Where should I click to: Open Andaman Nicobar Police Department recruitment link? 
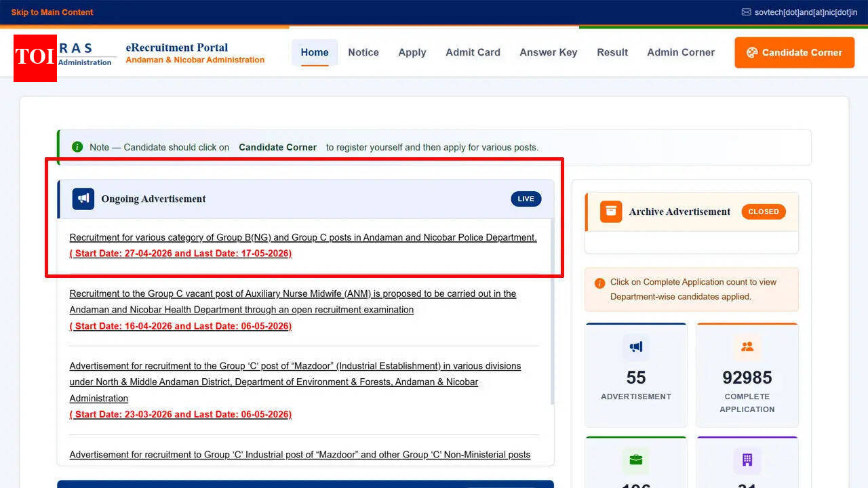[x=303, y=238]
